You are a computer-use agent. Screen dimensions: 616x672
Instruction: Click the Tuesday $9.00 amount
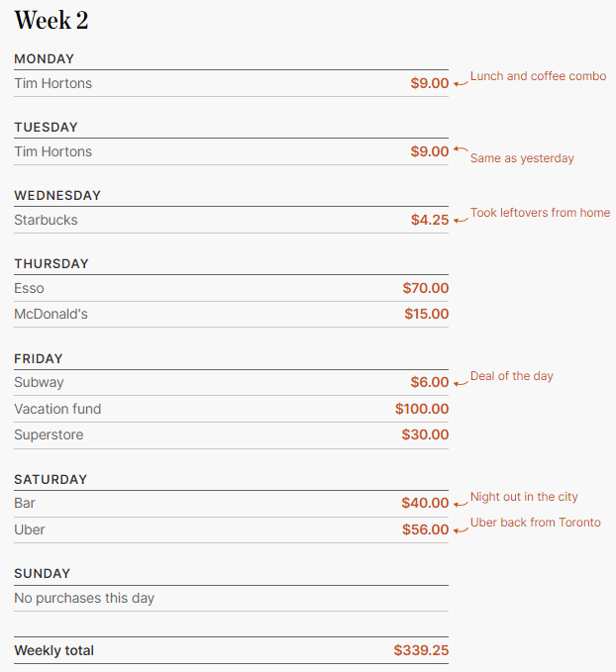pos(430,151)
